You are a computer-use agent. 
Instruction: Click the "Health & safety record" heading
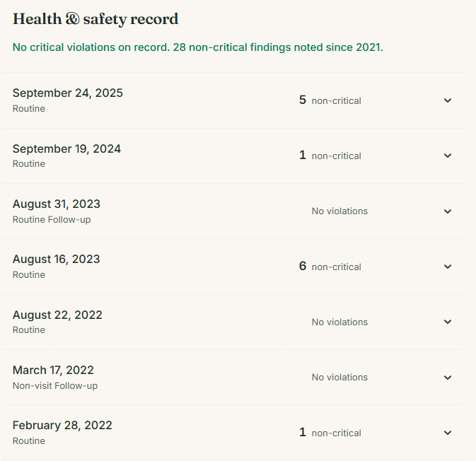95,19
